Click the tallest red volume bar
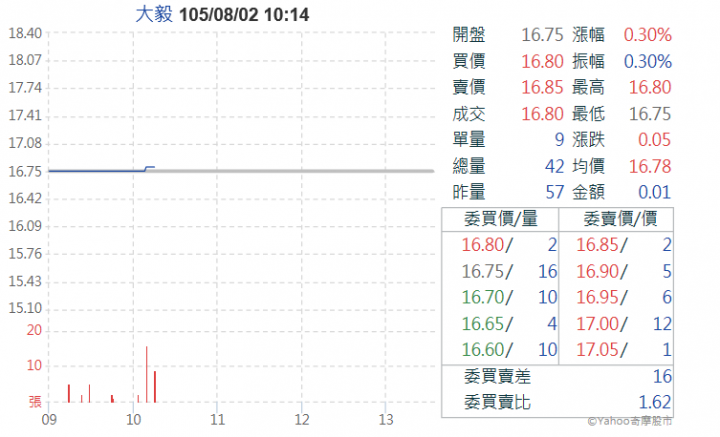This screenshot has height=437, width=720. pyautogui.click(x=147, y=374)
